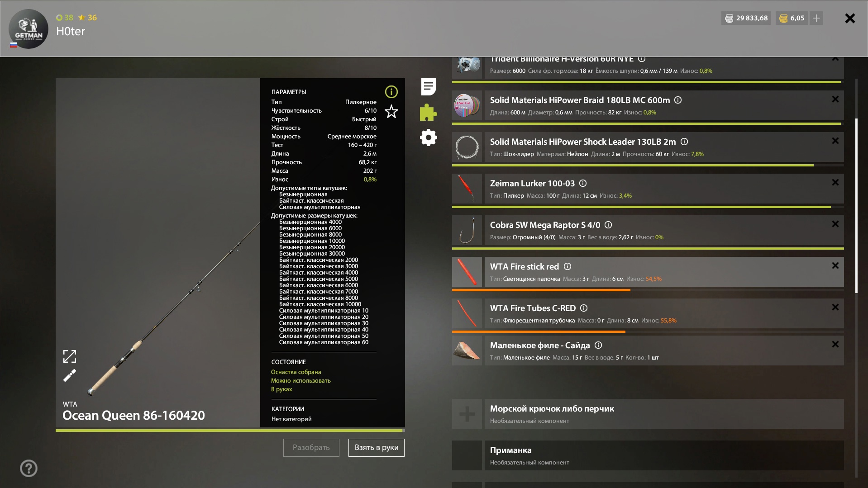Remove the WTA Fire stick red

tap(835, 265)
